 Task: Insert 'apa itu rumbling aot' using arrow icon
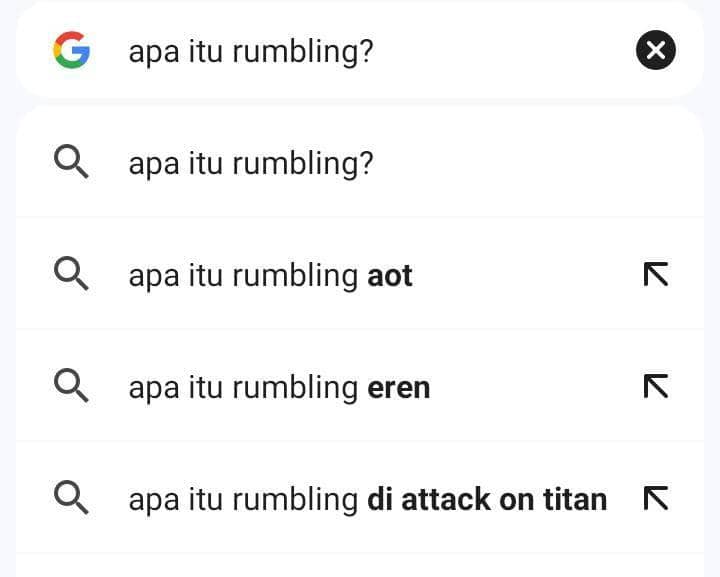[656, 274]
